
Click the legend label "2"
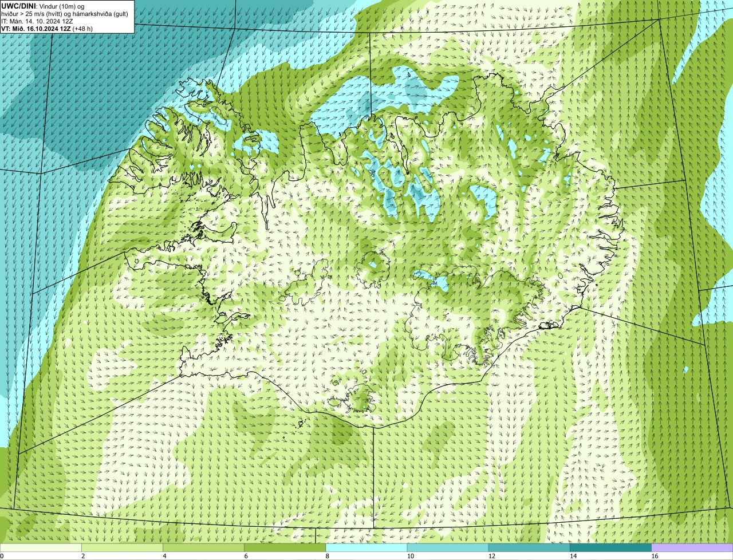83,556
